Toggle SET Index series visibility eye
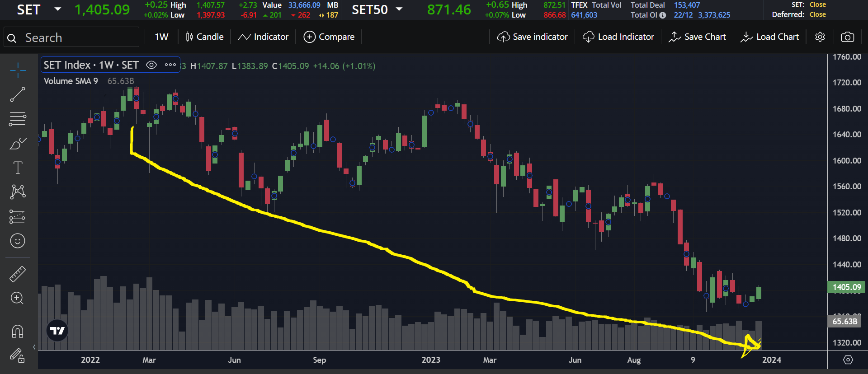Viewport: 868px width, 374px height. point(151,65)
